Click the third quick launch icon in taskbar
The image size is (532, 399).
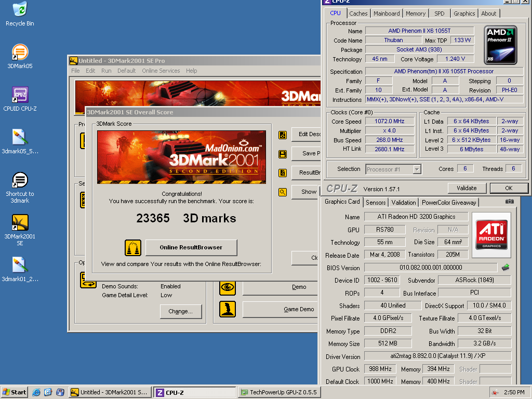click(x=60, y=393)
